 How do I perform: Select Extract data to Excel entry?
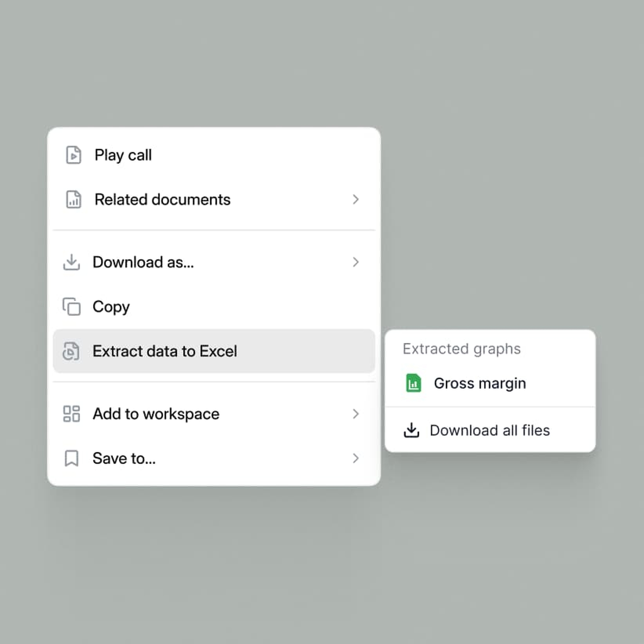[x=214, y=351]
